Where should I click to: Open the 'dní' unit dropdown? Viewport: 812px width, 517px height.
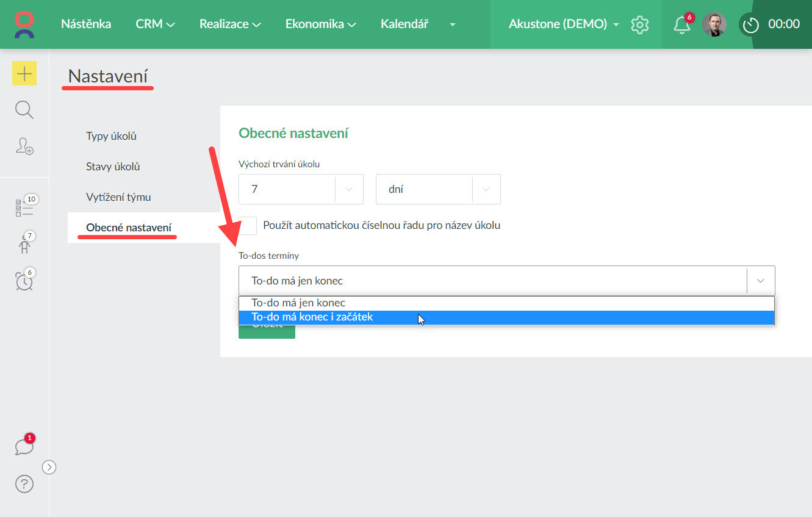pyautogui.click(x=486, y=189)
